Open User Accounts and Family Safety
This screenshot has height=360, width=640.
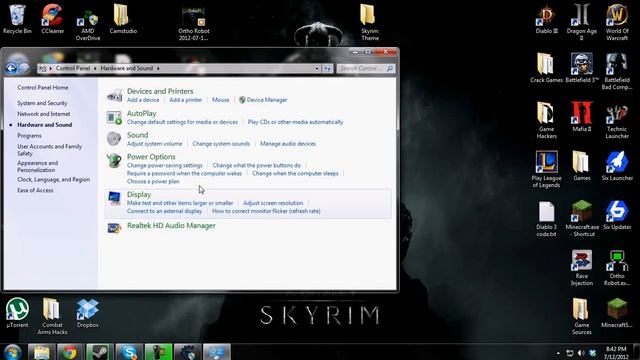(49, 150)
